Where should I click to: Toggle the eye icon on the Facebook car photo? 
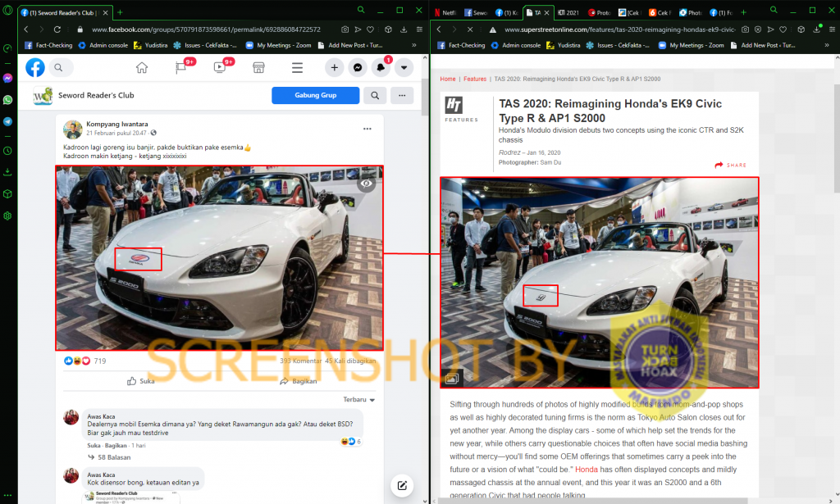pyautogui.click(x=367, y=184)
